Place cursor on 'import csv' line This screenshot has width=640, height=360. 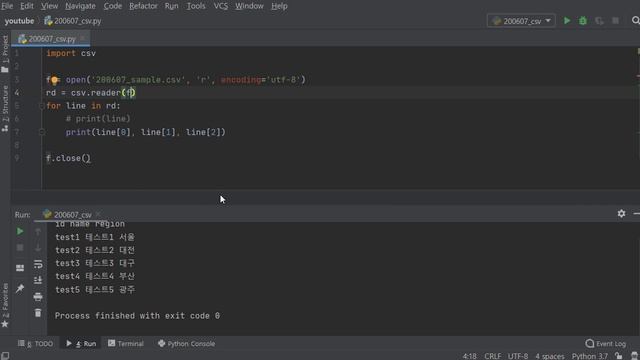(71, 53)
